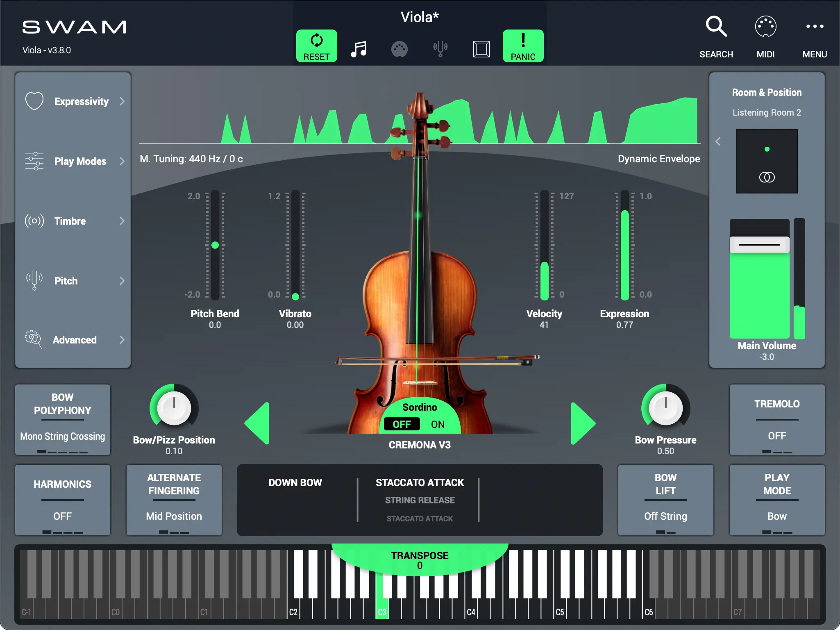Screen dimensions: 840x630
Task: Toggle the TREMOLO button
Action: (x=777, y=419)
